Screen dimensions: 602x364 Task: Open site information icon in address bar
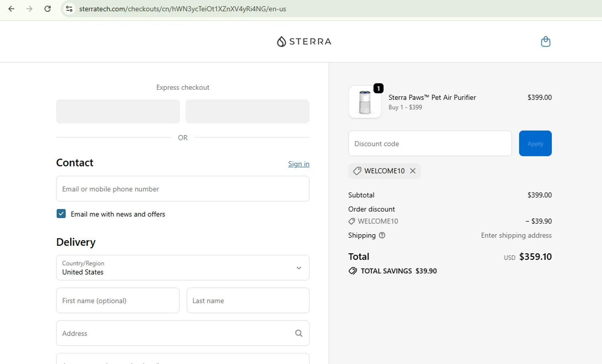69,9
